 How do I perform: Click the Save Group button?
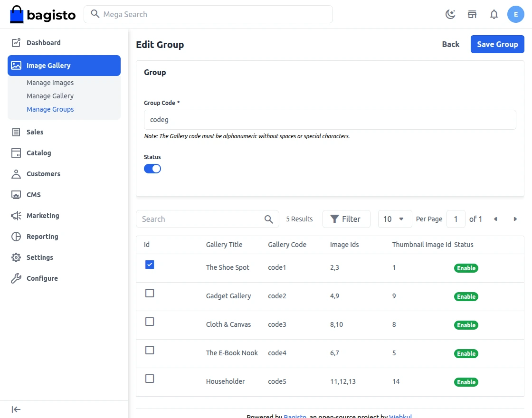497,44
